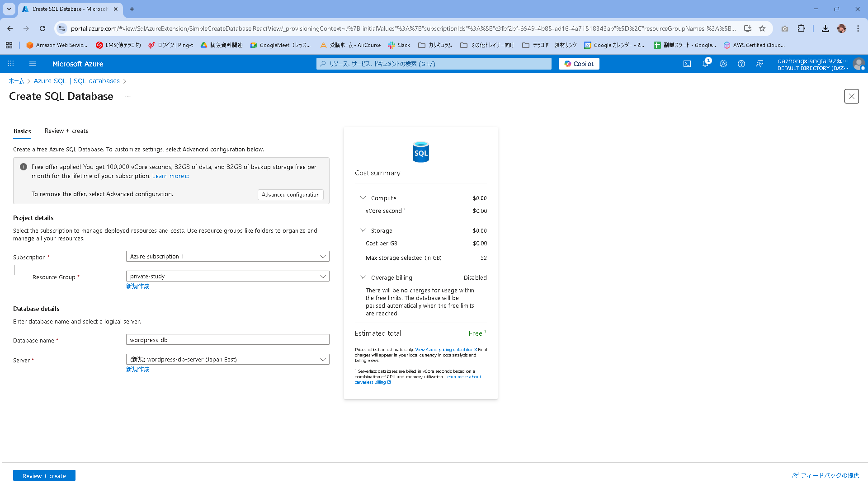Open the Azure apps grid launcher
Image resolution: width=868 pixels, height=488 pixels.
pyautogui.click(x=11, y=64)
